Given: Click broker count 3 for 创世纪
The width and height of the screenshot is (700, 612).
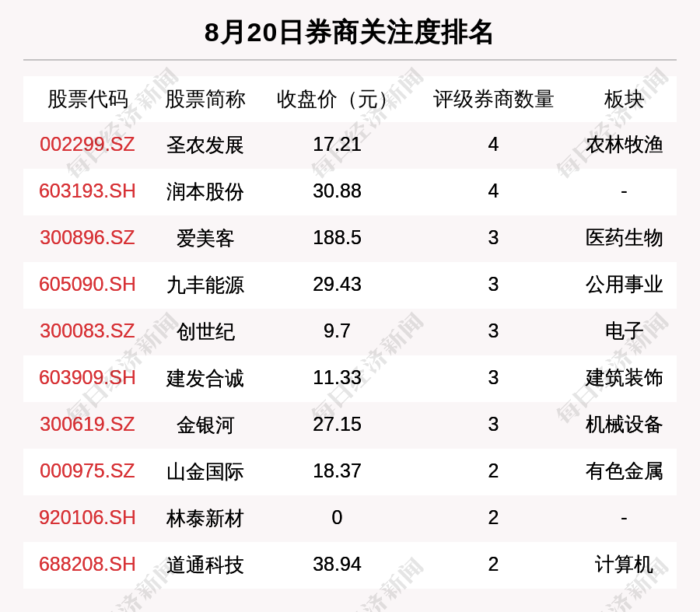Looking at the screenshot, I should 493,330.
